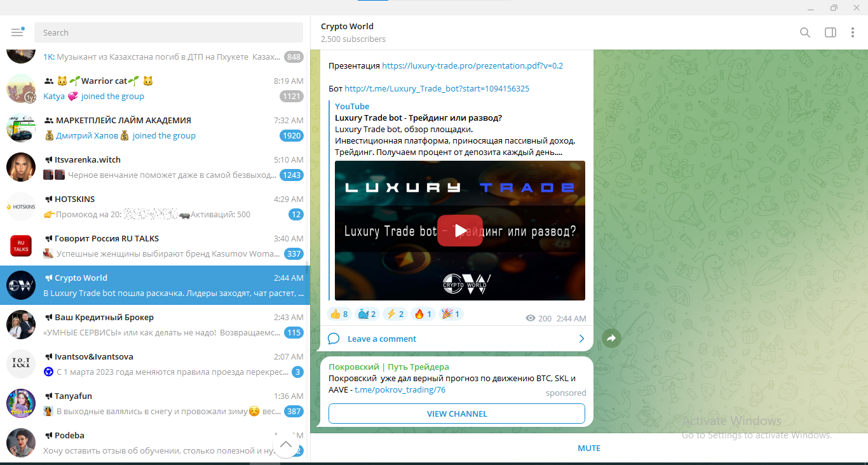Click unread badge 12 on HOTSKINS
Screen dimensions: 868x465
(x=295, y=214)
